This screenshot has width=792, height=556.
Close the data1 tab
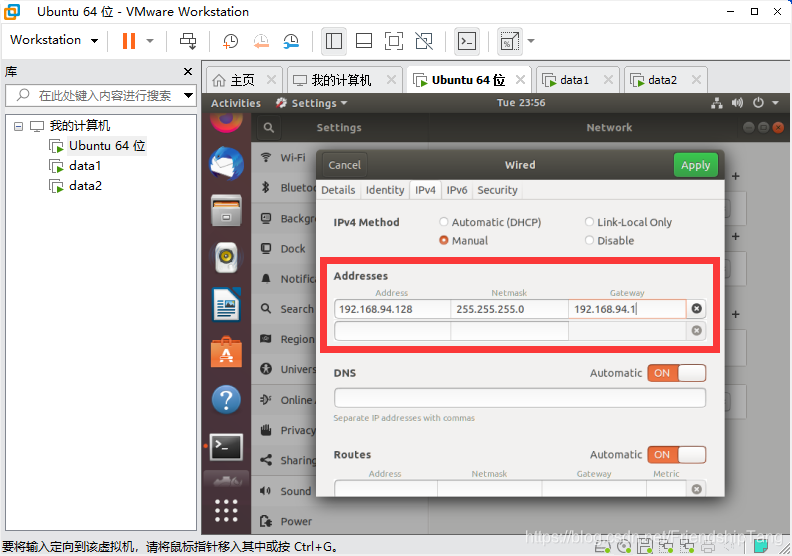click(x=609, y=80)
